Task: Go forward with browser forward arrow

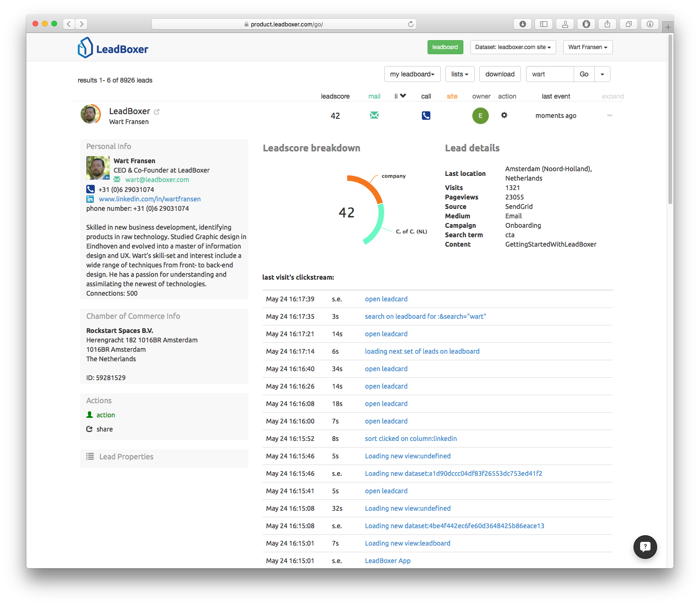Action: (x=82, y=24)
